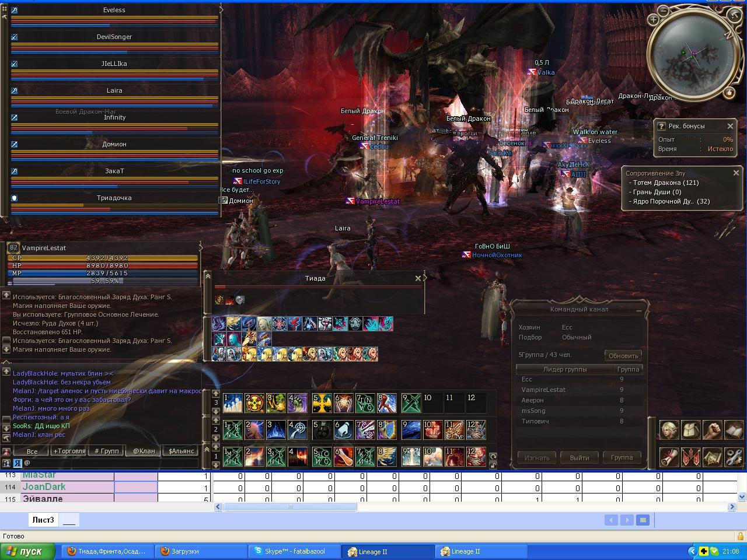
Task: Open Skype fatalbazool taskbar window
Action: 295,551
